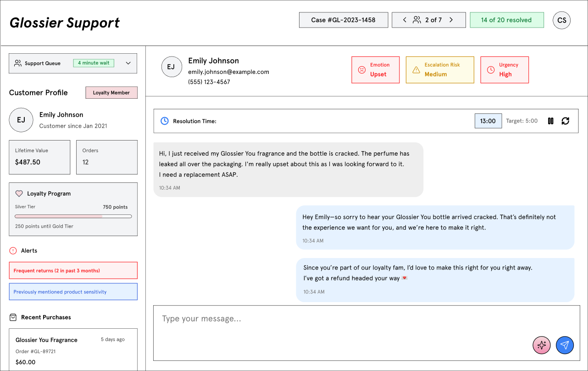
Task: Click the AI sparkle suggestion button
Action: [542, 345]
